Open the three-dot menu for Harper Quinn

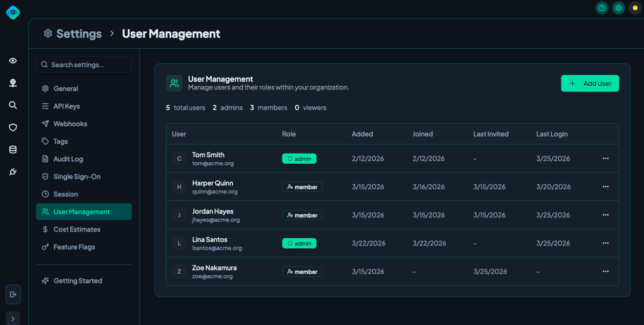(x=606, y=187)
